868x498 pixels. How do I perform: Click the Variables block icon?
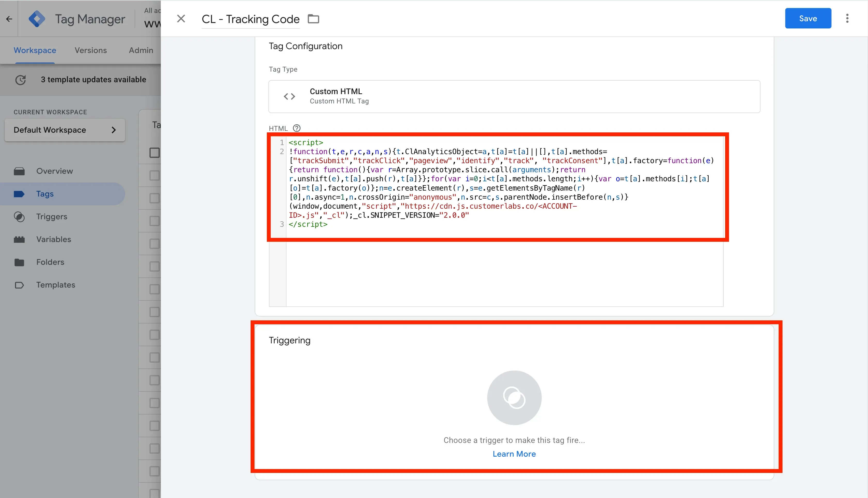click(19, 239)
